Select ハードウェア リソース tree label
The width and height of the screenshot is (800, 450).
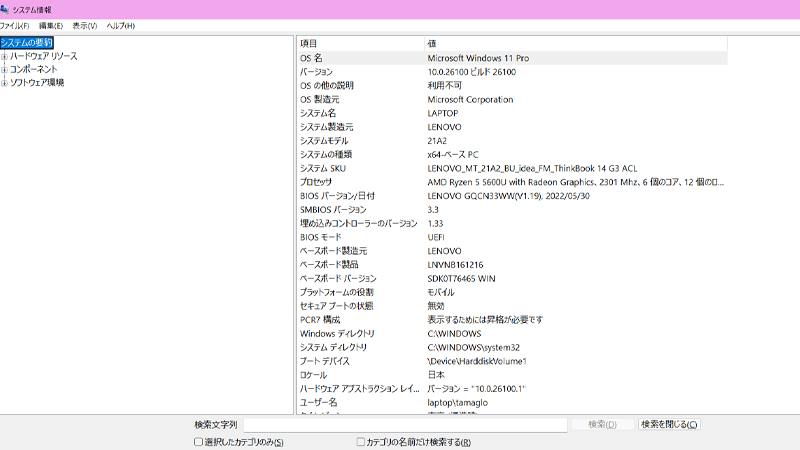coord(43,56)
